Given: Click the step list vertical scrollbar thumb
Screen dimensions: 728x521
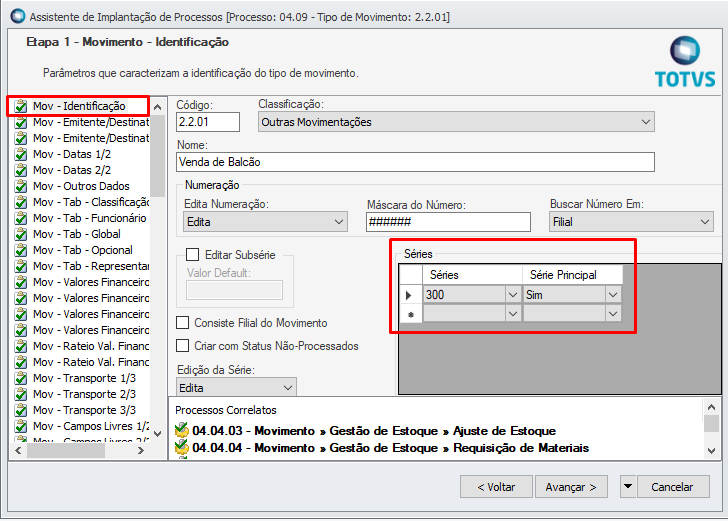Looking at the screenshot, I should 157,156.
